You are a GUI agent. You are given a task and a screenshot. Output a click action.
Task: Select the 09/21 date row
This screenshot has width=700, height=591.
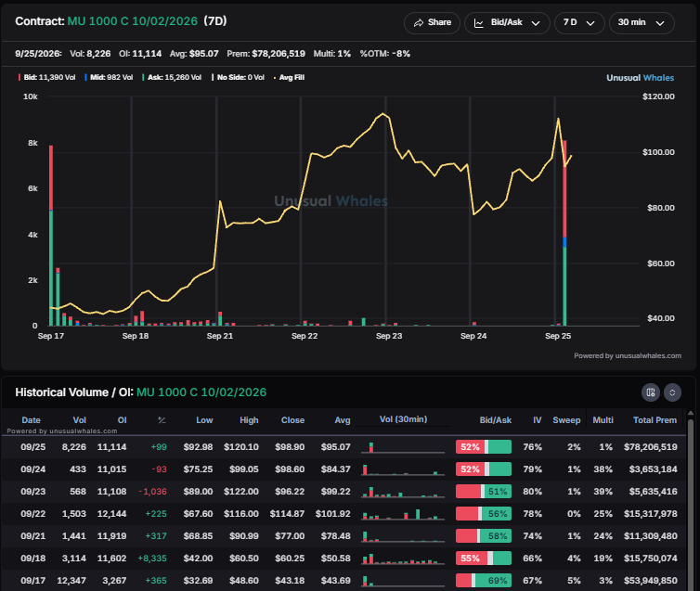tap(344, 536)
